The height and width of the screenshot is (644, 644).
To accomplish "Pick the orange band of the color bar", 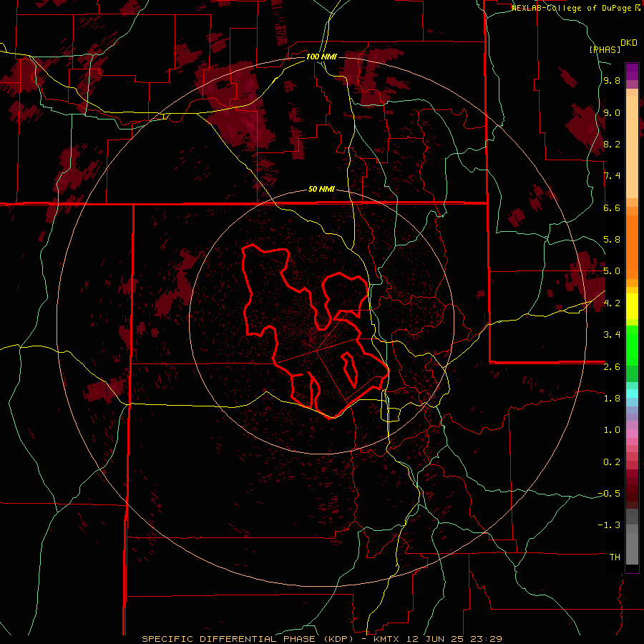I will 632,246.
